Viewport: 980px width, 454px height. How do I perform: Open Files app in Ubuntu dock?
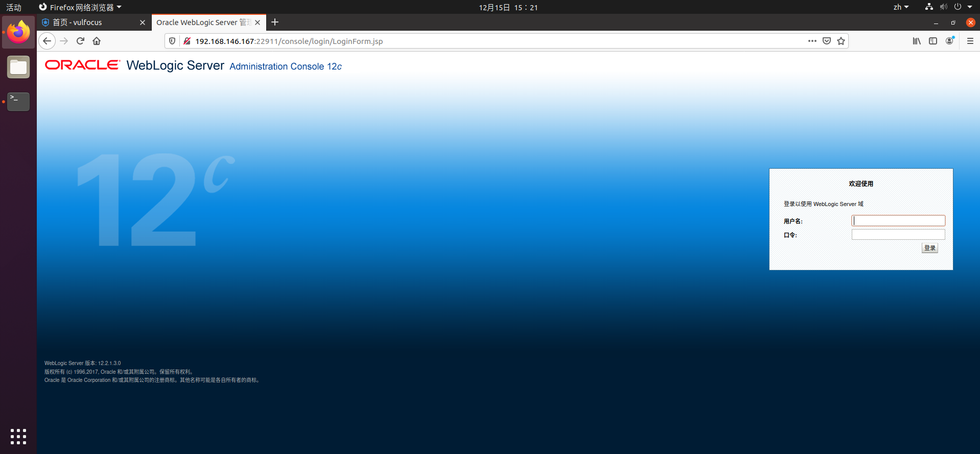(18, 67)
